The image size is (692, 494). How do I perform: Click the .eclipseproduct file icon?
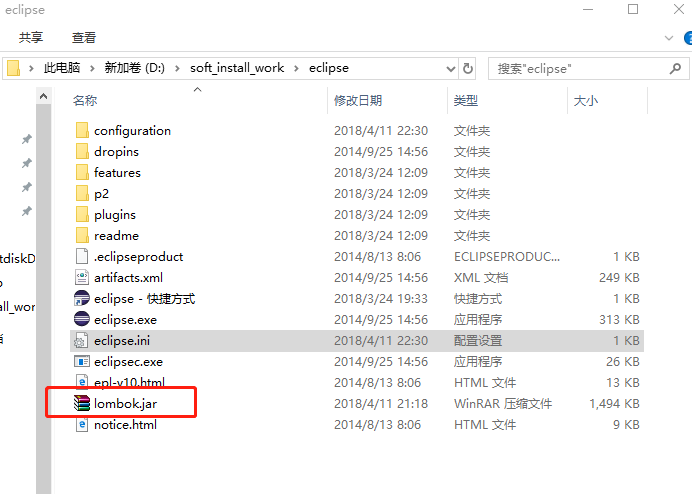(x=82, y=256)
